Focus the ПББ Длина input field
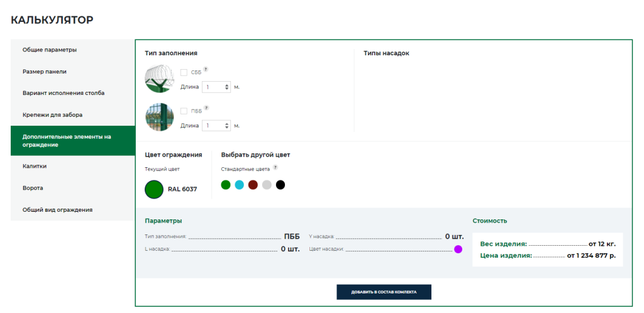 [x=213, y=126]
